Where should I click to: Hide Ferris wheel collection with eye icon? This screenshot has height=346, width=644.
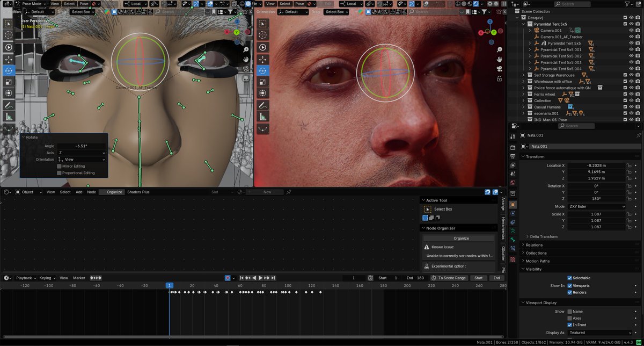[631, 95]
